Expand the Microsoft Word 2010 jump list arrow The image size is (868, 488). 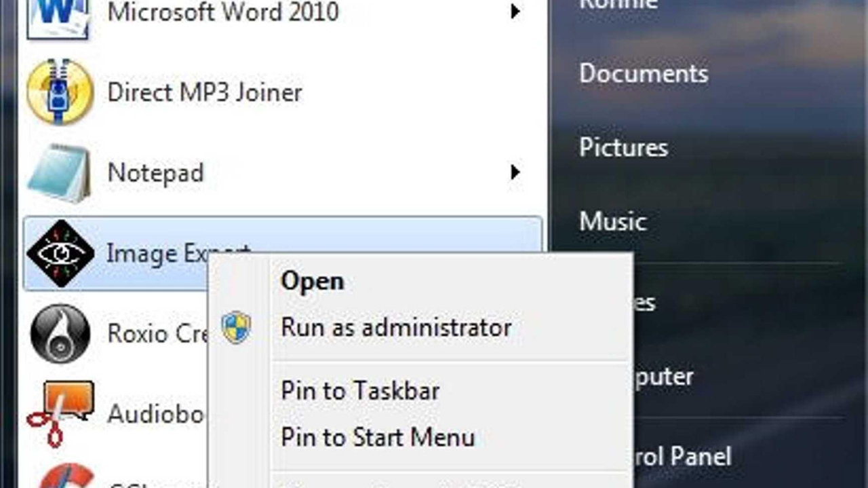(515, 12)
